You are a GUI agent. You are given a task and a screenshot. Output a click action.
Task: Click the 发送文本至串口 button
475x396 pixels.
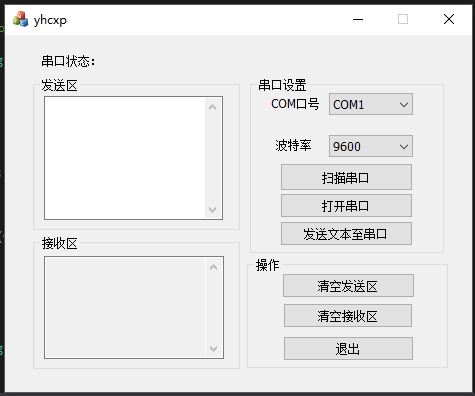click(x=346, y=234)
